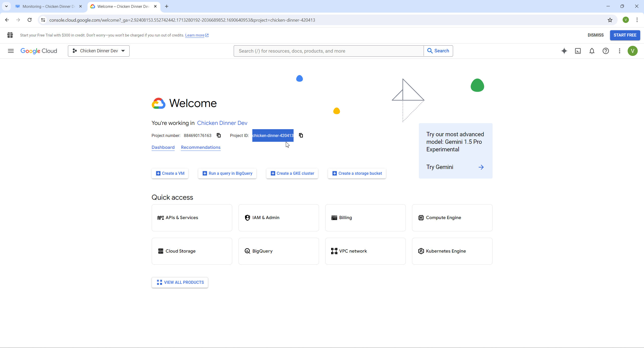Bookmark this page with star icon

[x=610, y=20]
